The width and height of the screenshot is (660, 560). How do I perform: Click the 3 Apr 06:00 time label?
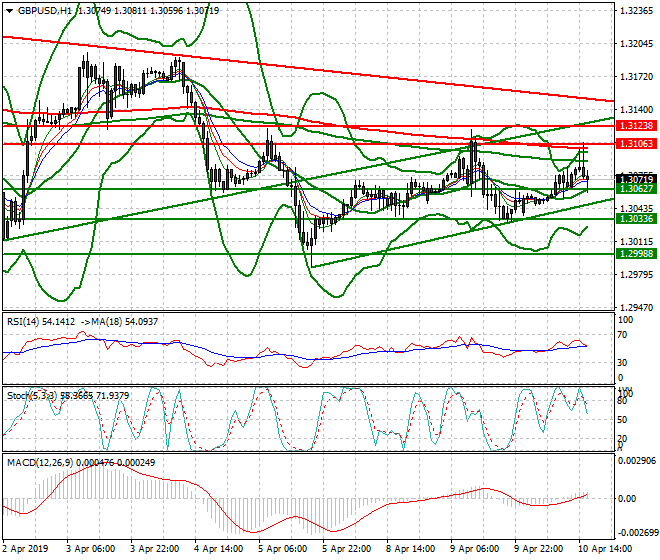[90, 549]
